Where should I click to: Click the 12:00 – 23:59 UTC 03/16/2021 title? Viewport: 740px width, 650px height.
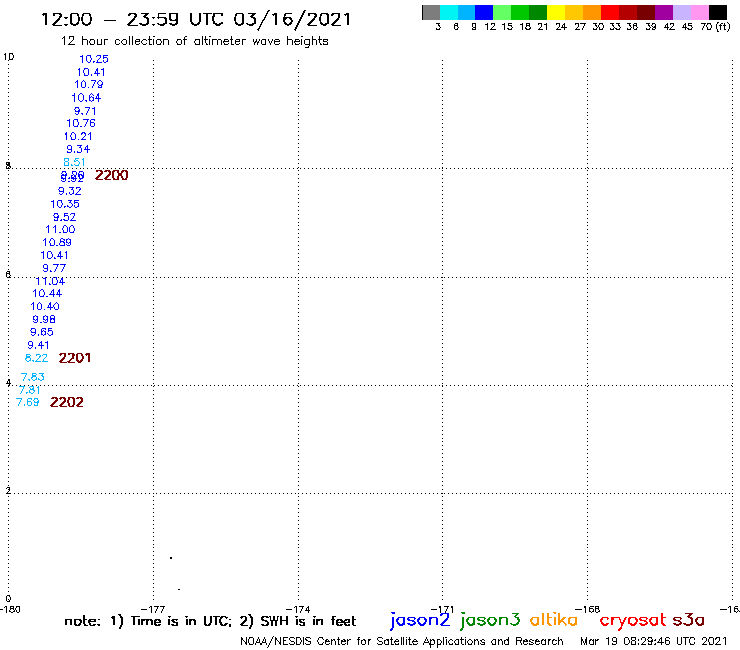click(196, 19)
